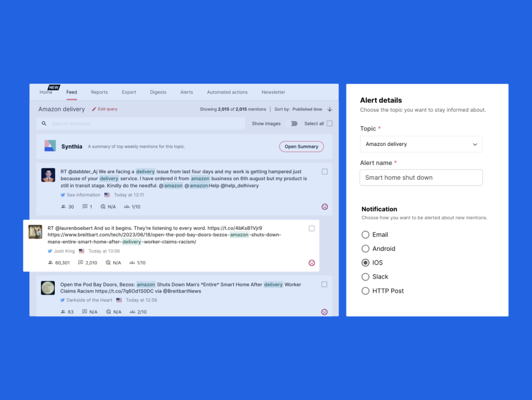Select the @laurenboebert mention checkbox
The image size is (532, 400).
click(x=311, y=228)
